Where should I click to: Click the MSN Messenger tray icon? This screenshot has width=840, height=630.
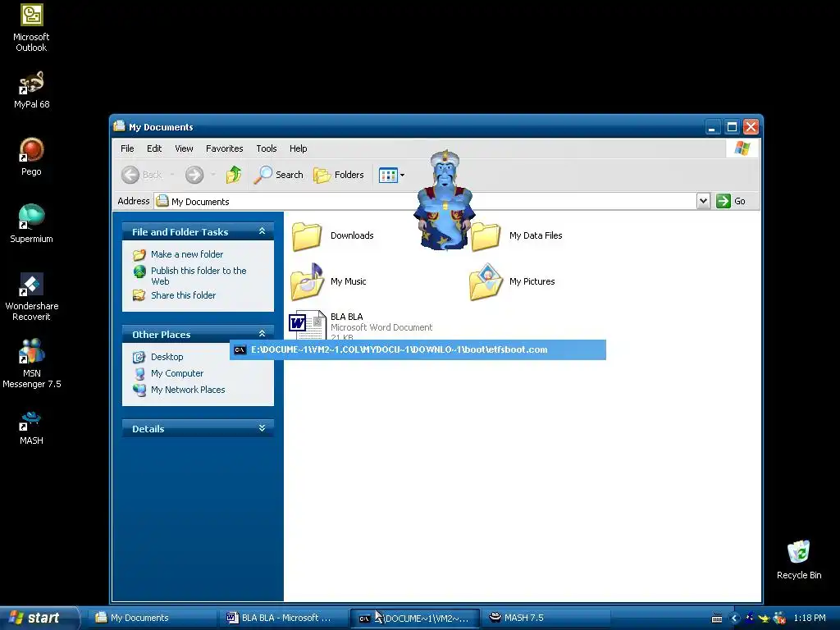pos(779,619)
